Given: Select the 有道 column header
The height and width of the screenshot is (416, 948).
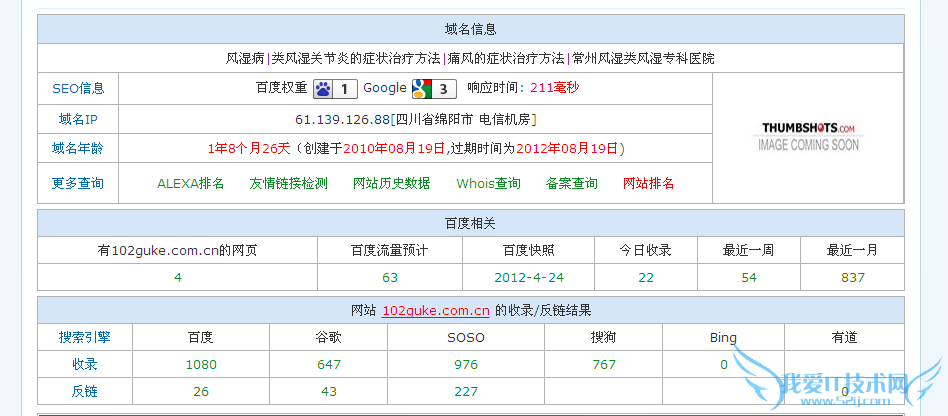Looking at the screenshot, I should [844, 337].
